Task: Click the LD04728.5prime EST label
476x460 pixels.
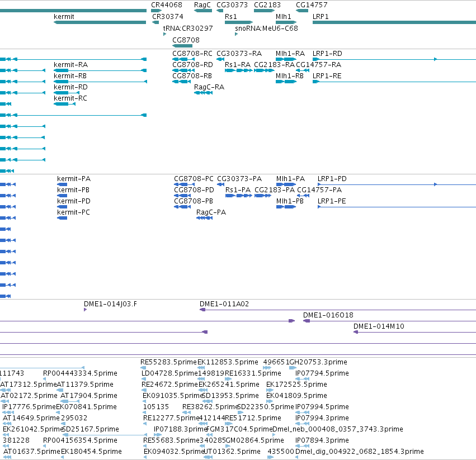Action: coord(169,373)
